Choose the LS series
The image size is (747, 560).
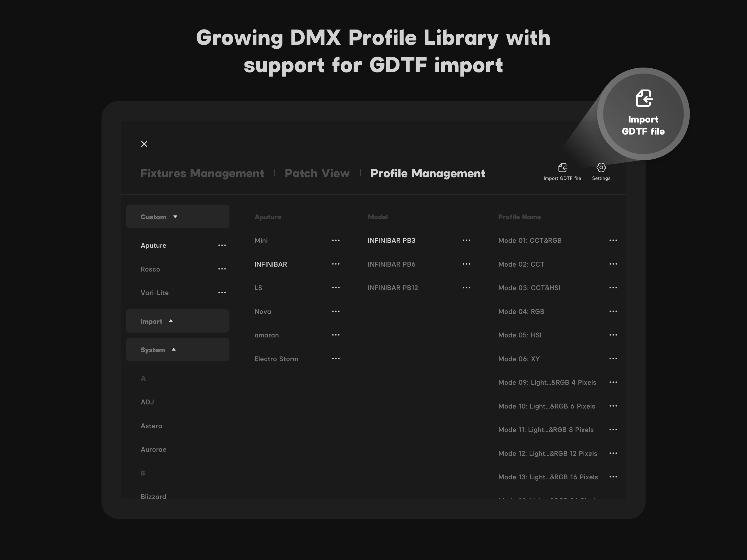click(258, 288)
